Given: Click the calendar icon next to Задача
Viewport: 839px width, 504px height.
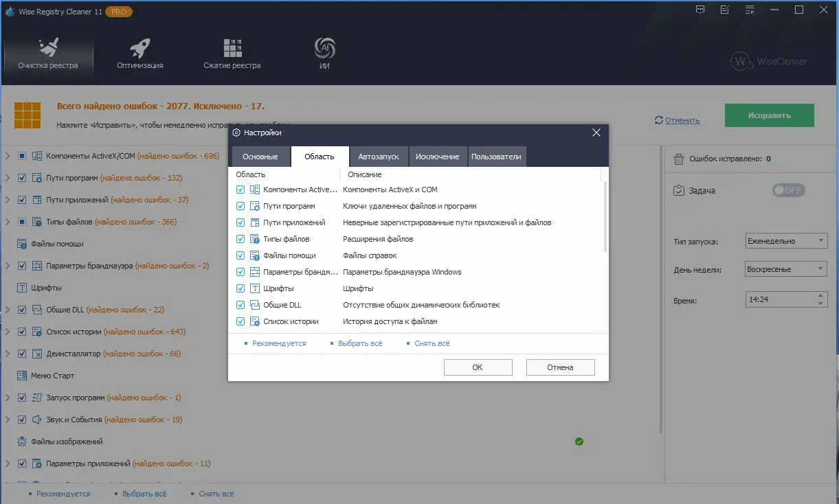Looking at the screenshot, I should pyautogui.click(x=680, y=190).
